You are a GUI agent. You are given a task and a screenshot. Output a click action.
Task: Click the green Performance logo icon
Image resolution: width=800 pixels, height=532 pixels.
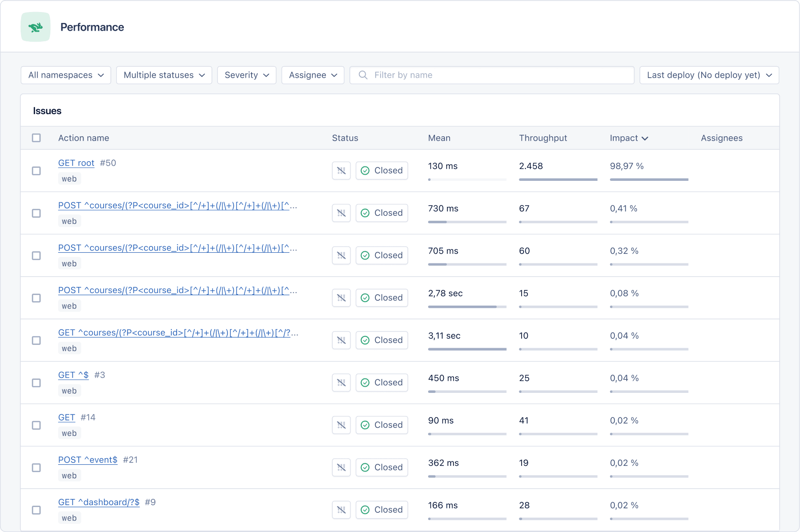click(36, 27)
